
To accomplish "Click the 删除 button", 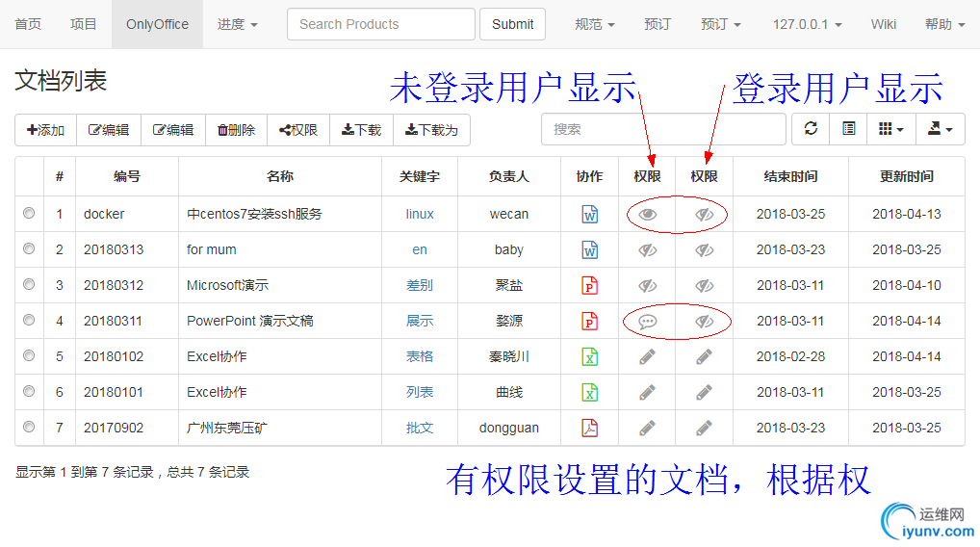I will coord(236,130).
